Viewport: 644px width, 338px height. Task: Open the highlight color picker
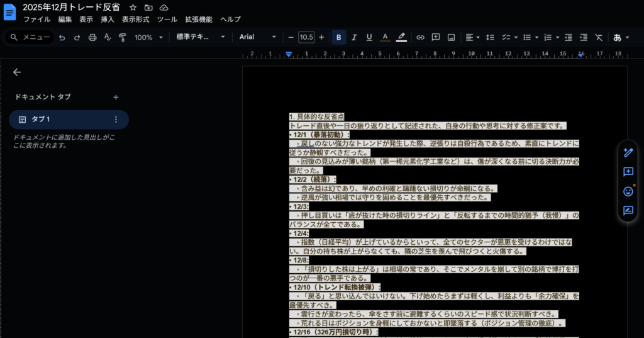[401, 38]
